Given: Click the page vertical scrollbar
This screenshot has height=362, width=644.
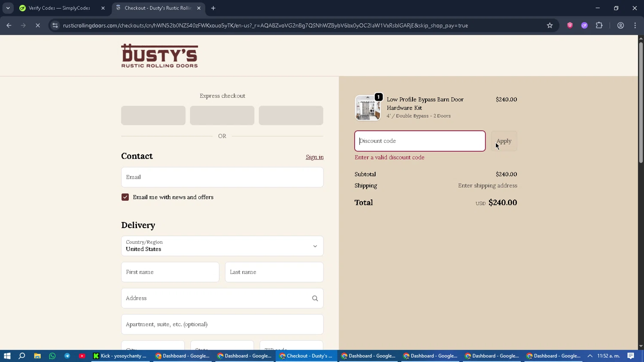Looking at the screenshot, I should pos(641,103).
